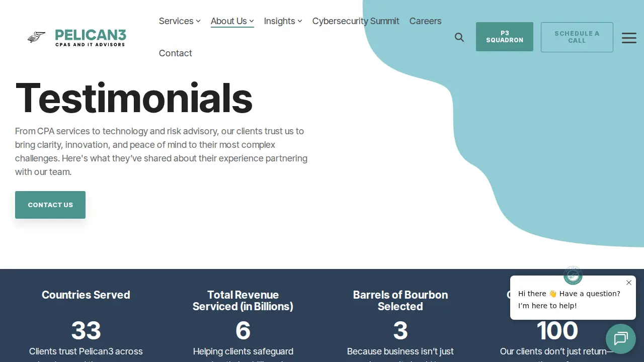Navigate to the Contact page

(175, 53)
